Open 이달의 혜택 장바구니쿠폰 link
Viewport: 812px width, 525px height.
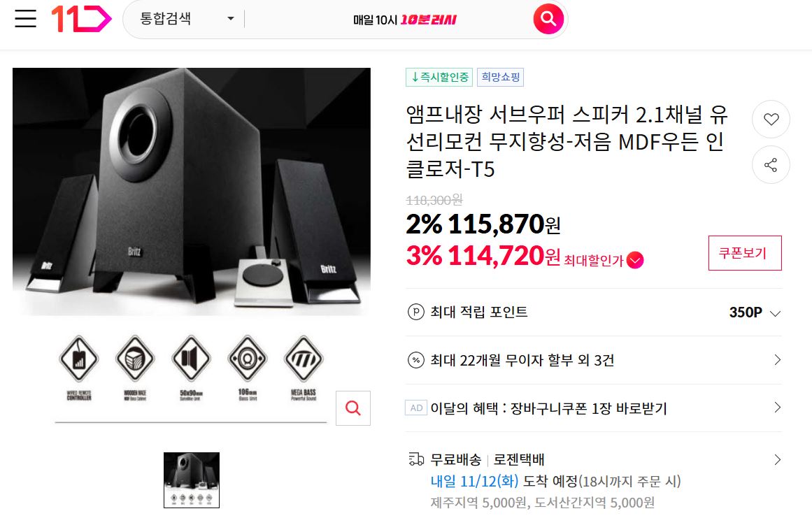point(594,408)
